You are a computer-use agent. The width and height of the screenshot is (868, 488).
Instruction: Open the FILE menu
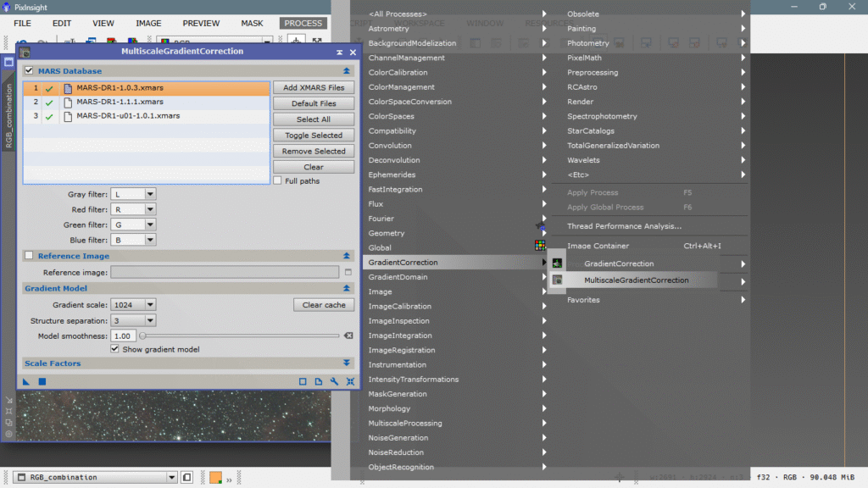[22, 23]
